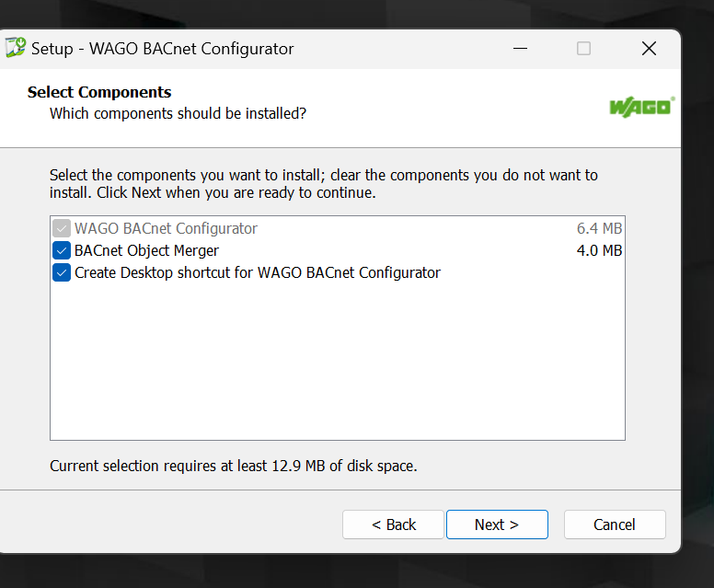The height and width of the screenshot is (588, 714).
Task: Click the setup installer icon in title bar
Action: (16, 48)
